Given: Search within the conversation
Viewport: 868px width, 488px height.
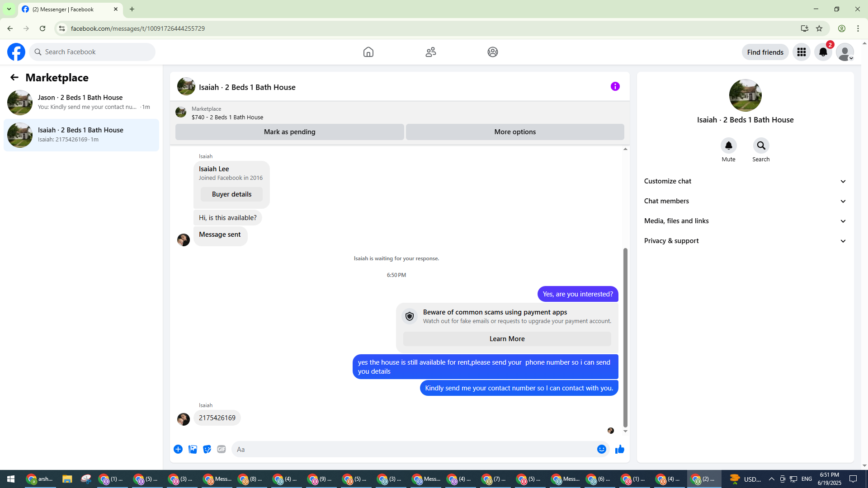Looking at the screenshot, I should pyautogui.click(x=761, y=145).
